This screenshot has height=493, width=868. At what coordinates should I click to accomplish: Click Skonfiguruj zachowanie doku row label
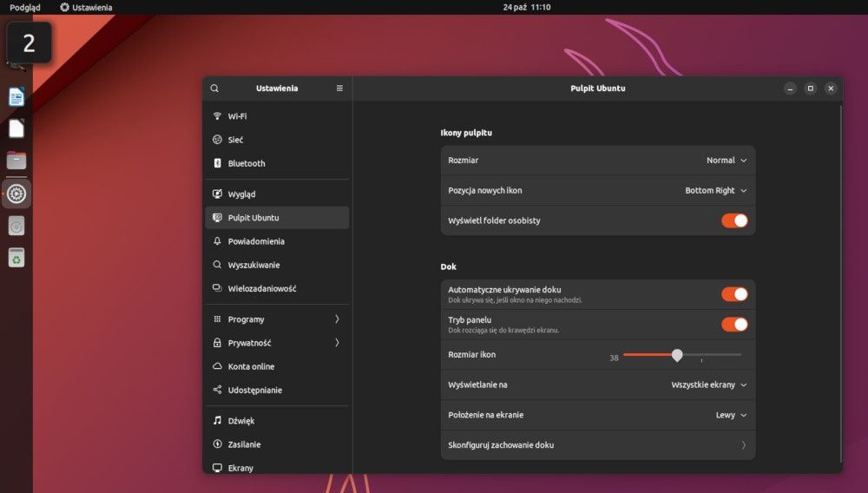[x=501, y=445]
